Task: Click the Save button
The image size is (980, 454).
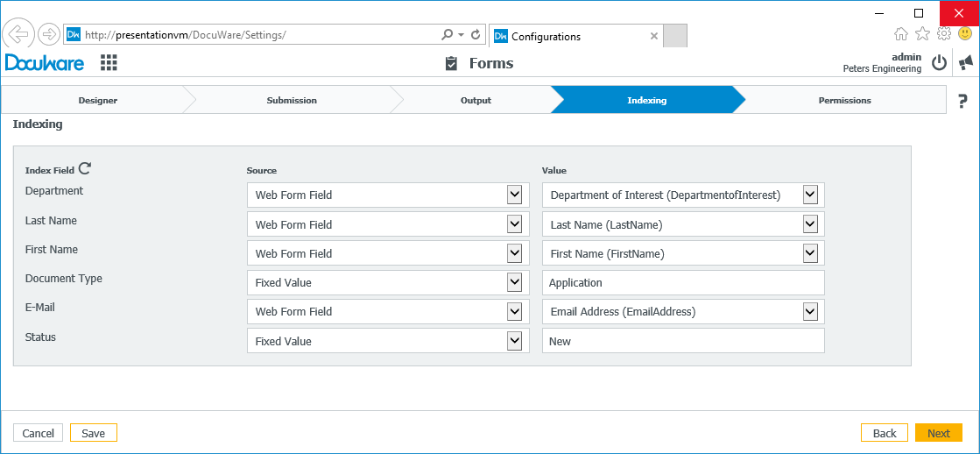Action: click(x=93, y=433)
